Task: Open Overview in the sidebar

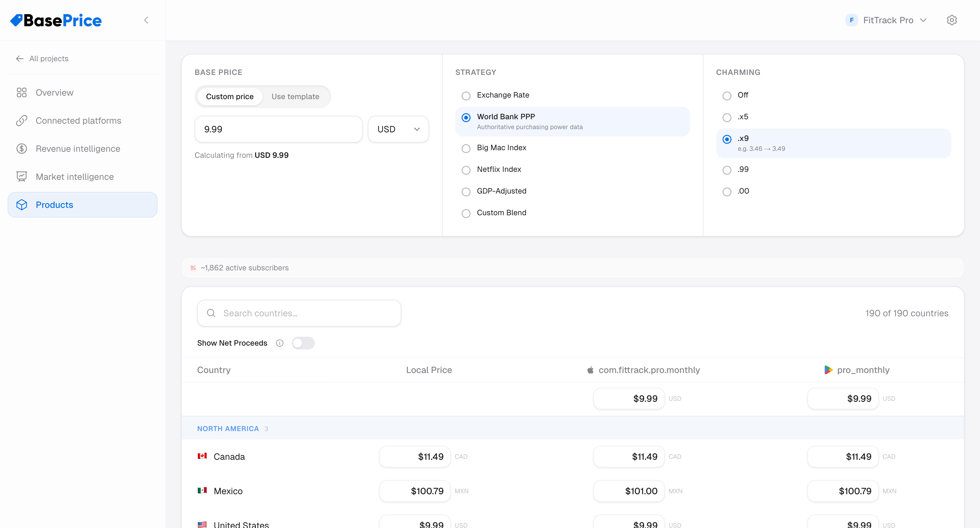Action: click(x=83, y=92)
